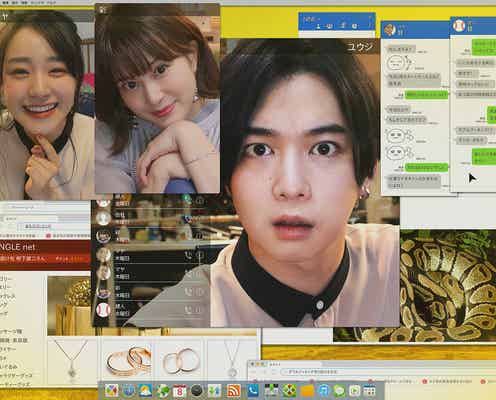Open the green chat bubble app in the dock
Screen dimensions: 496x400
(x=339, y=390)
